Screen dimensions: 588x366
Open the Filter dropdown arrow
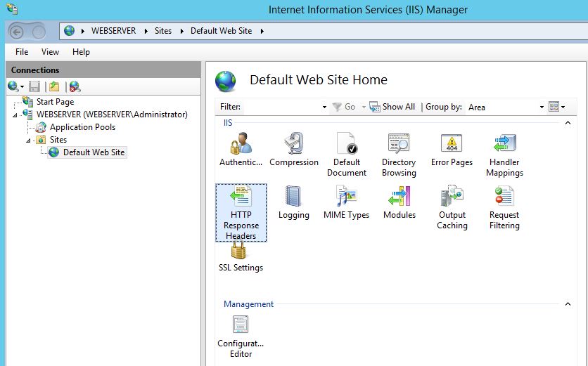(324, 107)
